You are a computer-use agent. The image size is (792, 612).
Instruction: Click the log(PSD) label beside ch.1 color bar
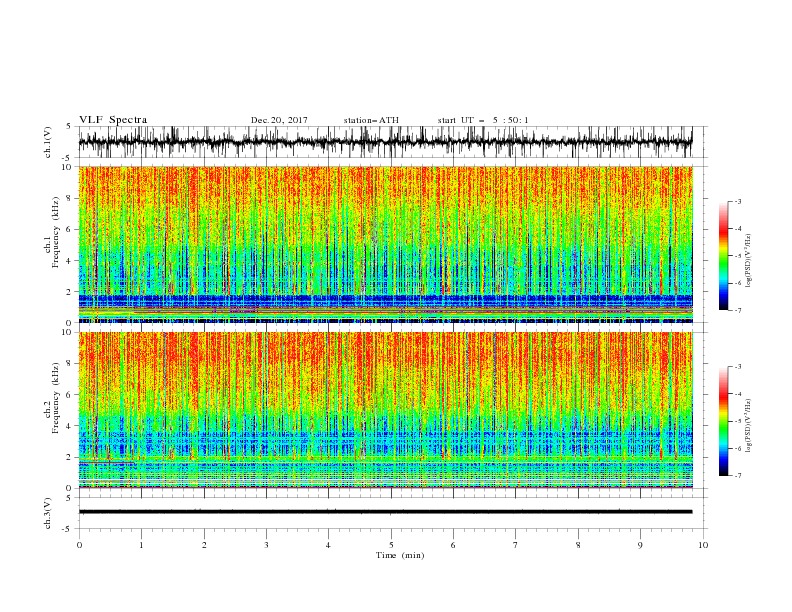click(749, 261)
